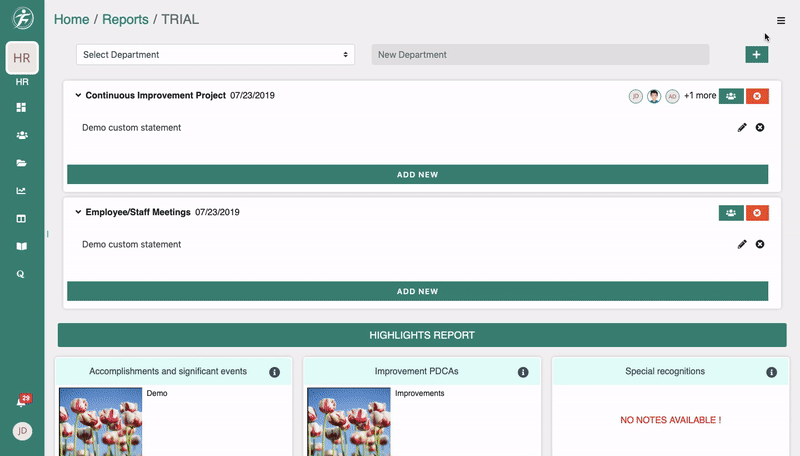Click the New Department input field
The height and width of the screenshot is (456, 800).
tap(540, 55)
